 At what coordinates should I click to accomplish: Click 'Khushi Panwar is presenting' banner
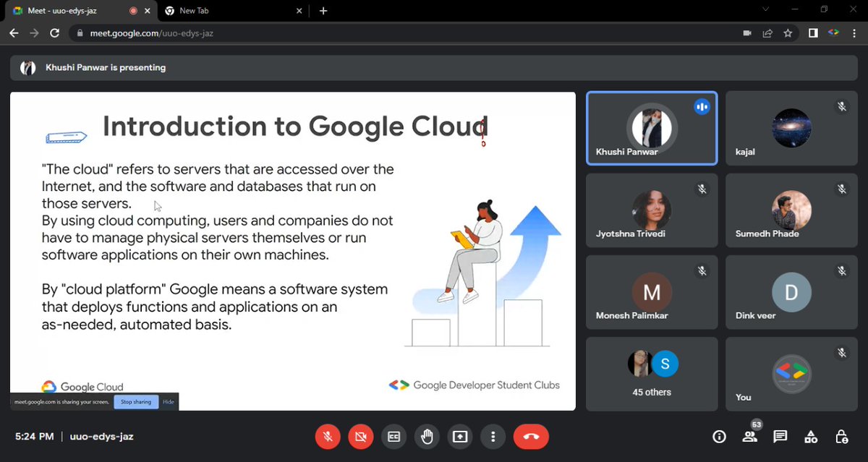[434, 67]
